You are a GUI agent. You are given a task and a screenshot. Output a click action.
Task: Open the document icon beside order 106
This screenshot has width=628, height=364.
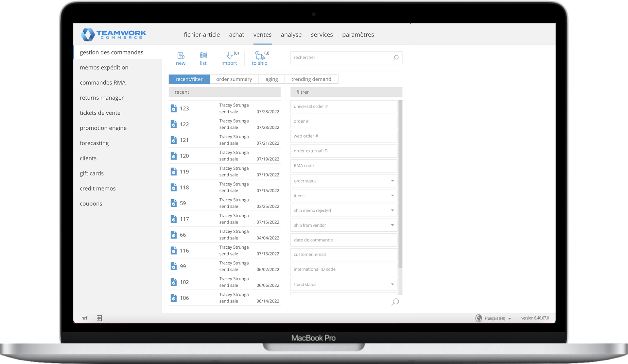(174, 298)
